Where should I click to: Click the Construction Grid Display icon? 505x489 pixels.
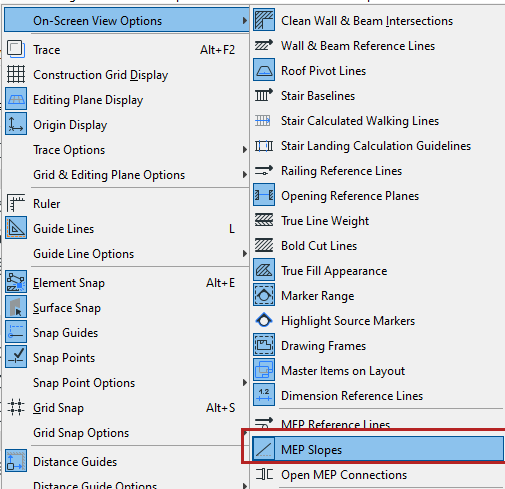pyautogui.click(x=16, y=74)
